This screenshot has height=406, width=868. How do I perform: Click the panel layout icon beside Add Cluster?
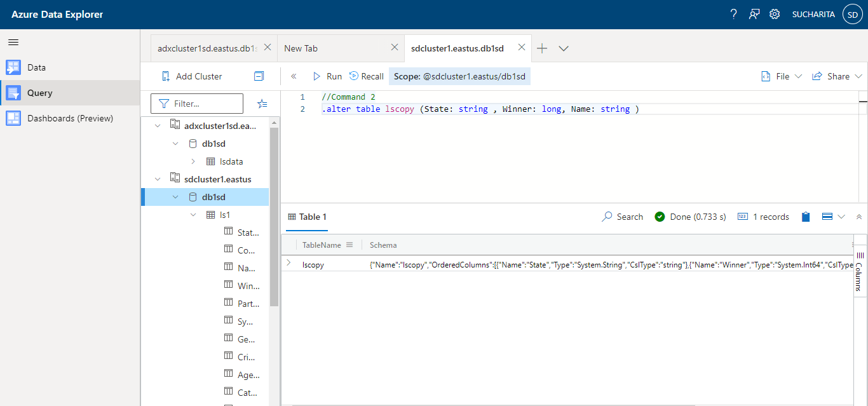point(259,76)
